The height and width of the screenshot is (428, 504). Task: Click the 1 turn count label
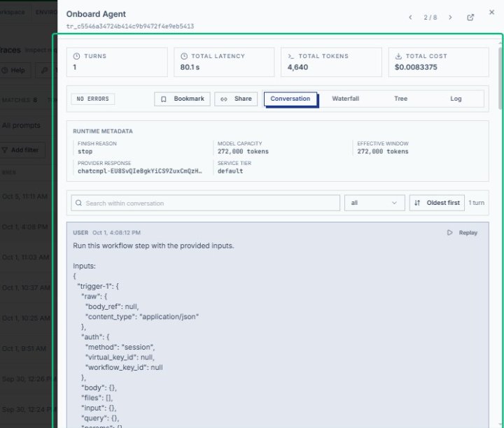(476, 203)
